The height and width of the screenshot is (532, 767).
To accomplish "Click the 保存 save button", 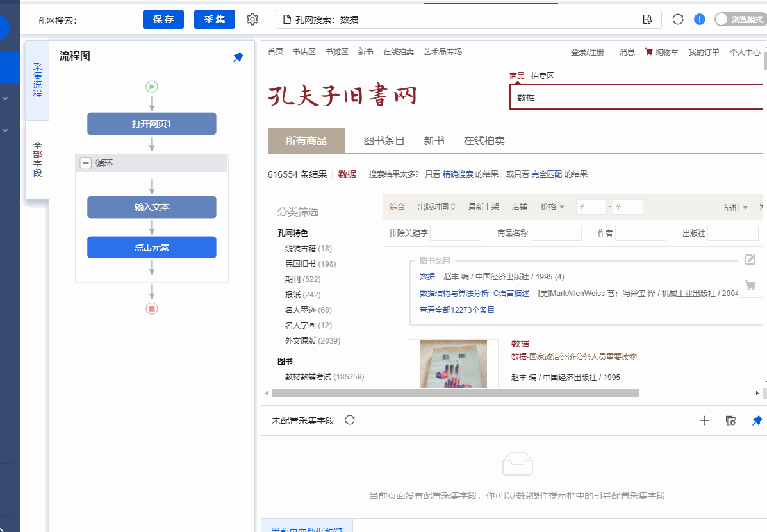I will pyautogui.click(x=163, y=19).
